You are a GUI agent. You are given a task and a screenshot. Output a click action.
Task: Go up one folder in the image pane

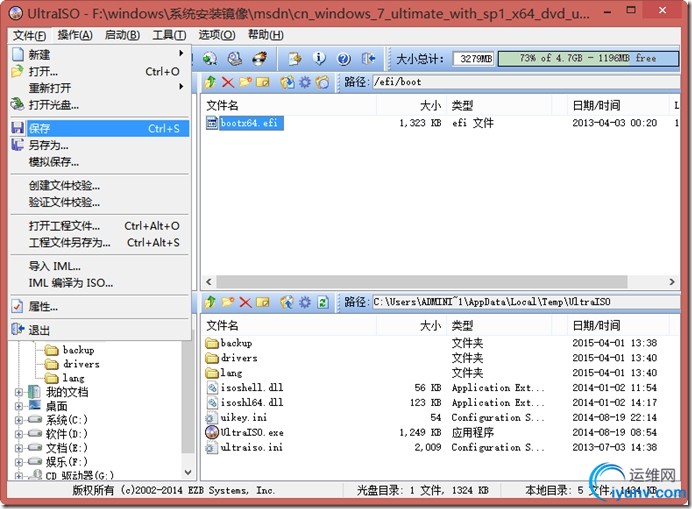pyautogui.click(x=210, y=82)
